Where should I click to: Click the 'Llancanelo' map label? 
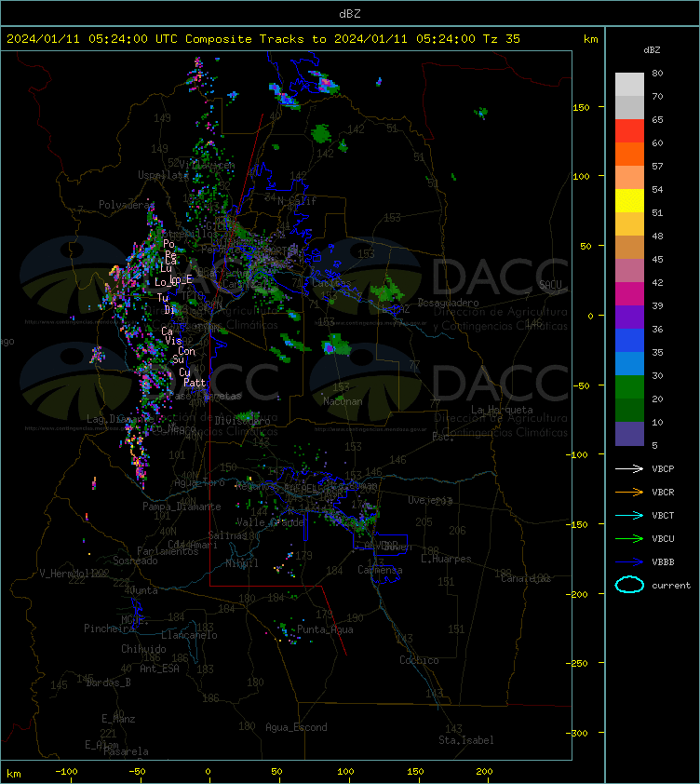189,636
